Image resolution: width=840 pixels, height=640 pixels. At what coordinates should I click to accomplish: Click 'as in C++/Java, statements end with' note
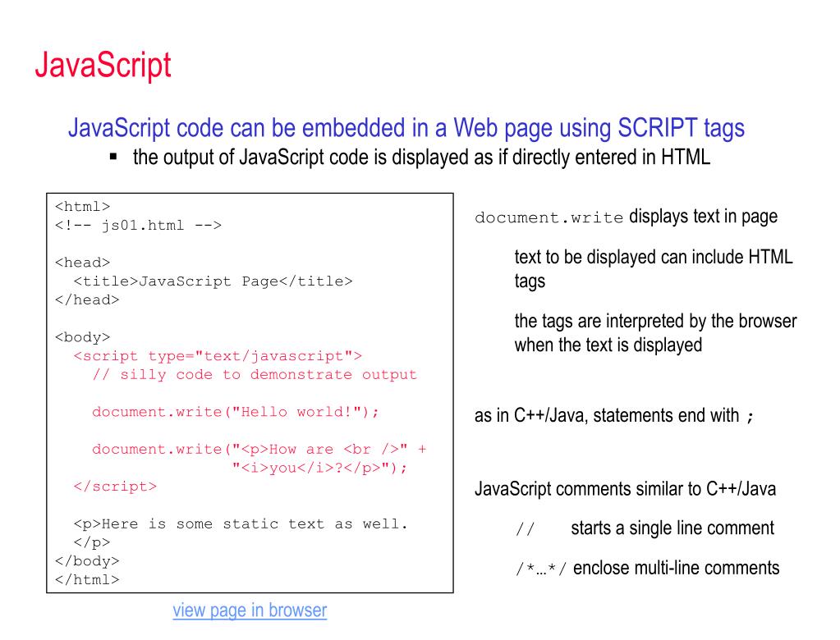[614, 415]
